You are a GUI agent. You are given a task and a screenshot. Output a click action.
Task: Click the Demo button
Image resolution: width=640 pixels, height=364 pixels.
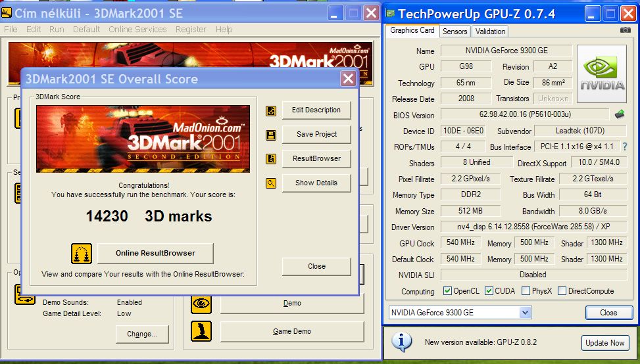coord(292,304)
